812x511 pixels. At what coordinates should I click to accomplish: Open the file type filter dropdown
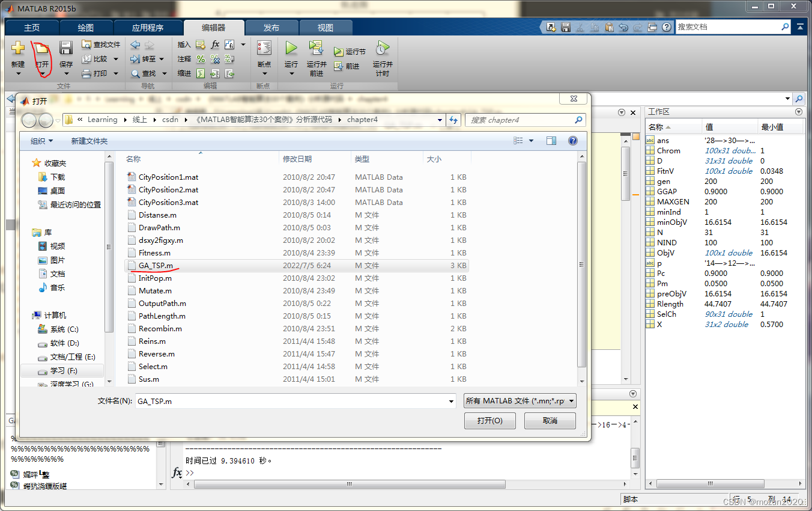click(520, 400)
